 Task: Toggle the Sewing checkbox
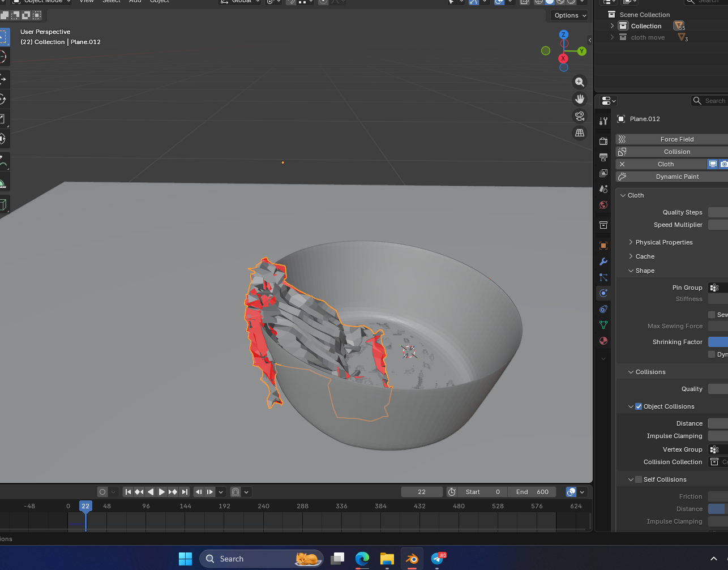tap(712, 315)
